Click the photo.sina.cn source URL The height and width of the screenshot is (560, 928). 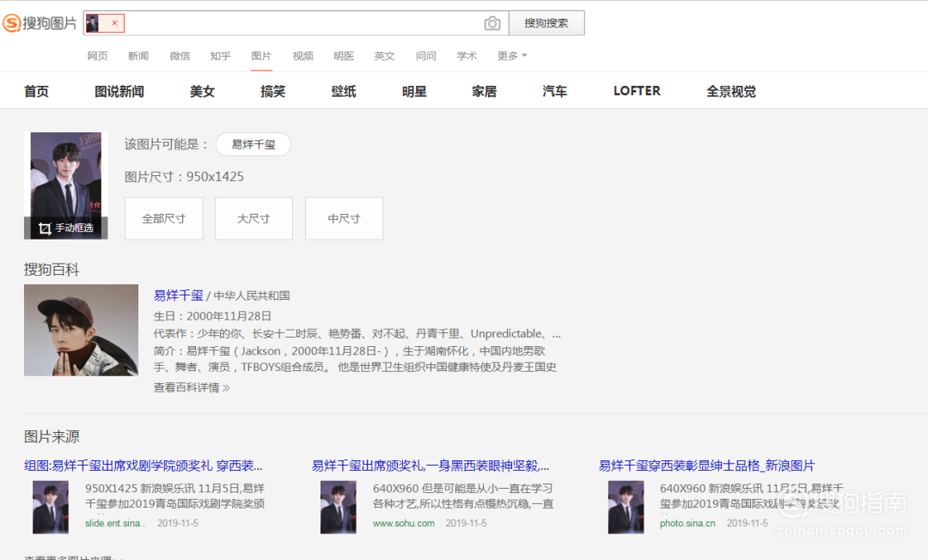point(687,523)
